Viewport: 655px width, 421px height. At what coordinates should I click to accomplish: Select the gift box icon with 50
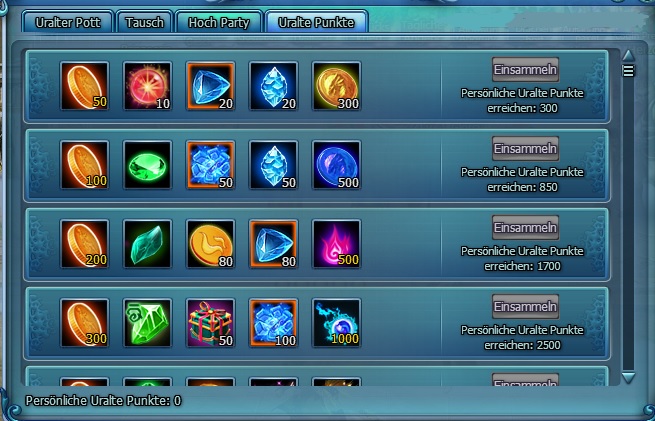(211, 323)
